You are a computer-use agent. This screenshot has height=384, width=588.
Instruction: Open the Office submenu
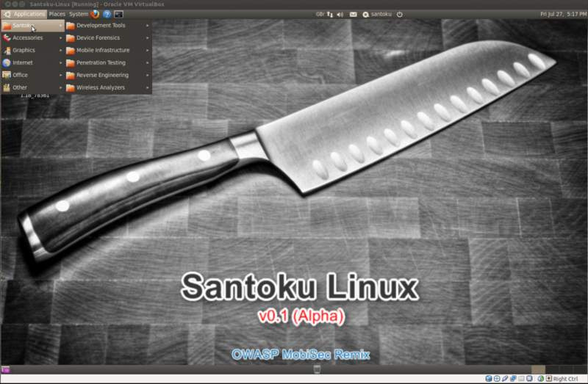32,75
